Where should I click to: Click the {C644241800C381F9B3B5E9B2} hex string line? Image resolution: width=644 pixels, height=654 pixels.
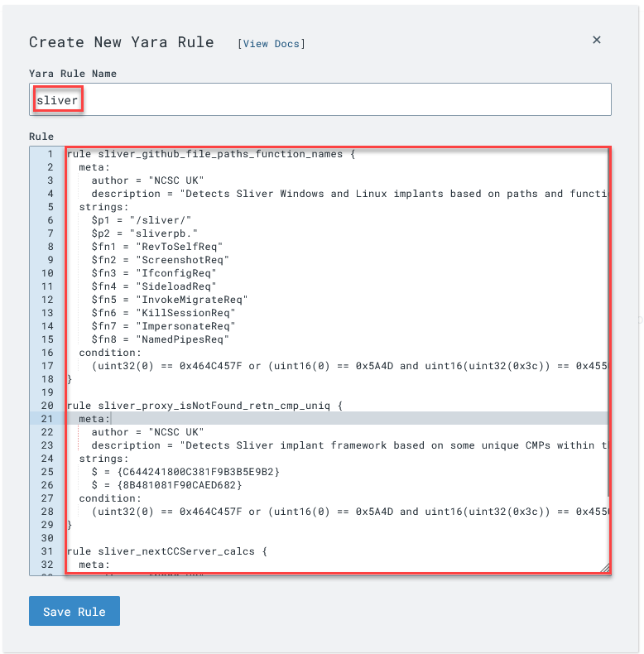click(x=185, y=472)
